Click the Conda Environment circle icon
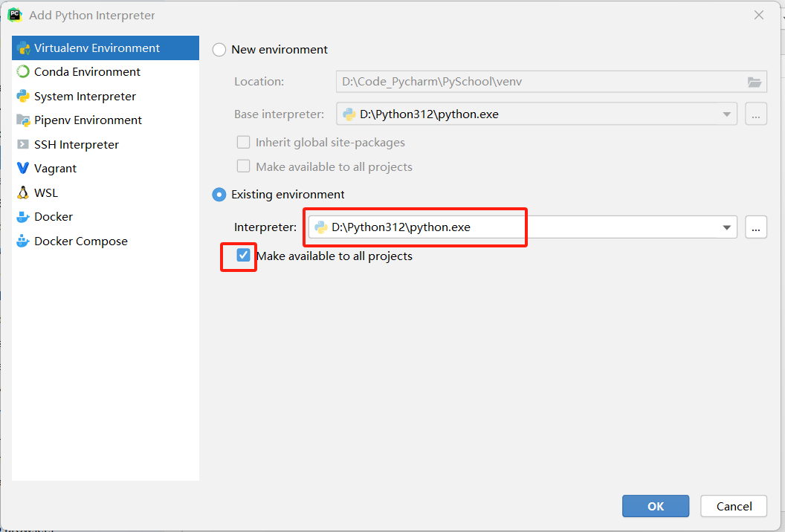 click(x=23, y=72)
